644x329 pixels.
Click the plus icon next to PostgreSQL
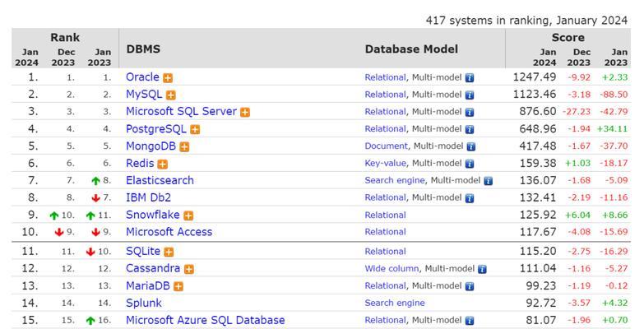195,130
